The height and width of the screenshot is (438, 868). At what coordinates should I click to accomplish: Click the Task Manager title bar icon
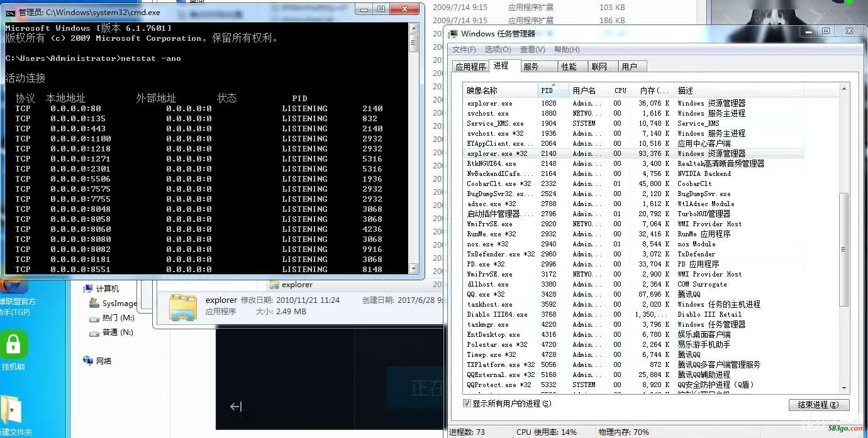tap(453, 34)
